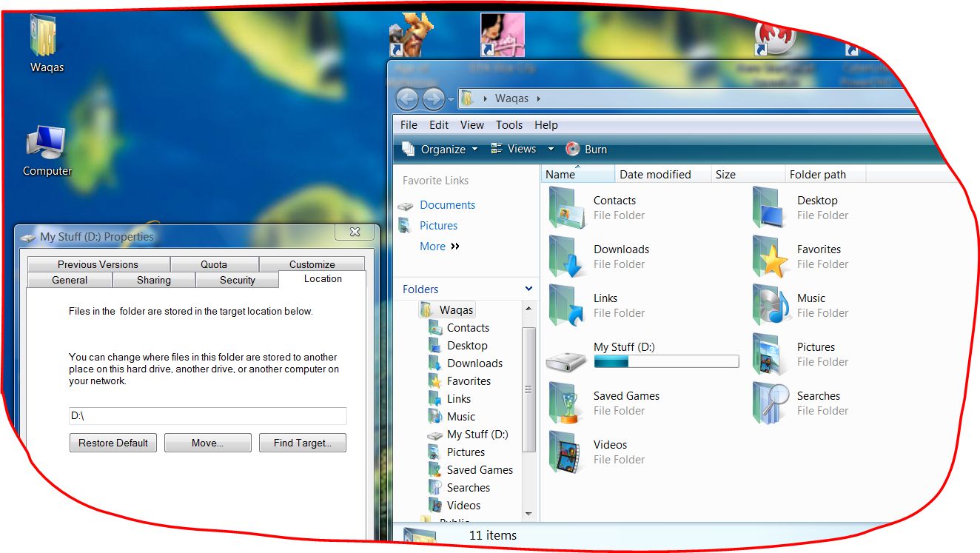This screenshot has height=553, width=980.
Task: Click the Restore Default button
Action: [113, 443]
